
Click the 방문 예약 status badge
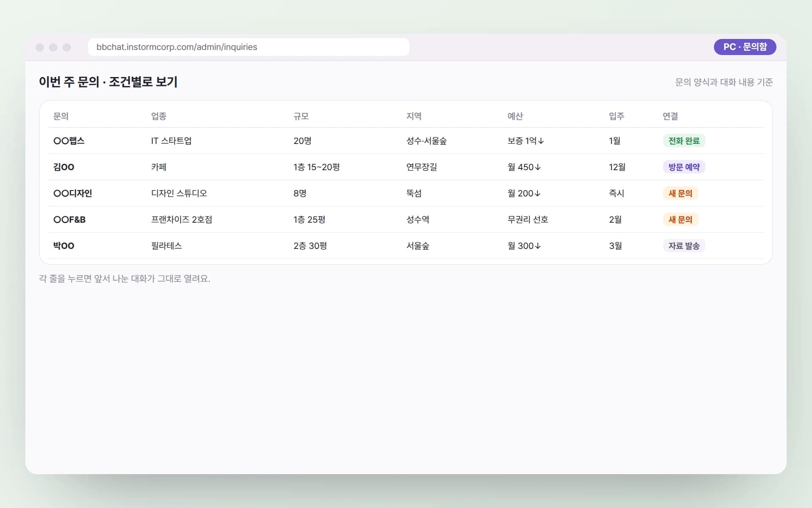pyautogui.click(x=684, y=167)
